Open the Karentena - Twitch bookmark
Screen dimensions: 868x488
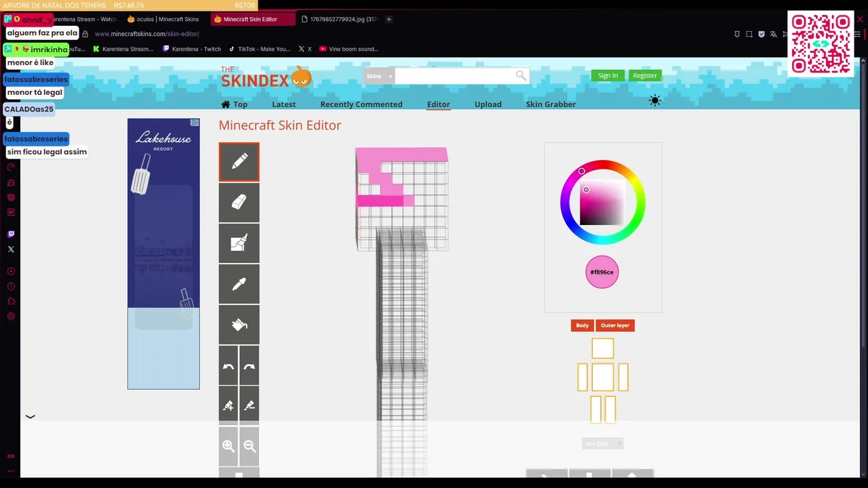[192, 49]
